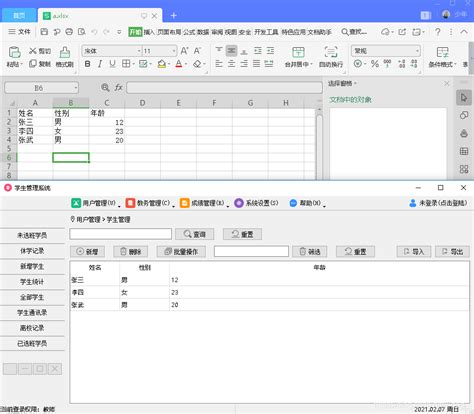Open the font color swatch with red A
The width and height of the screenshot is (474, 414).
179,64
